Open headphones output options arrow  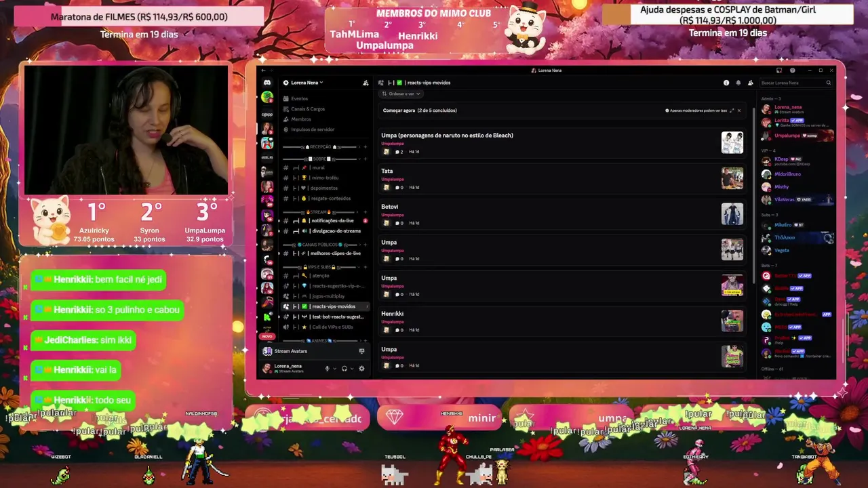tap(352, 369)
